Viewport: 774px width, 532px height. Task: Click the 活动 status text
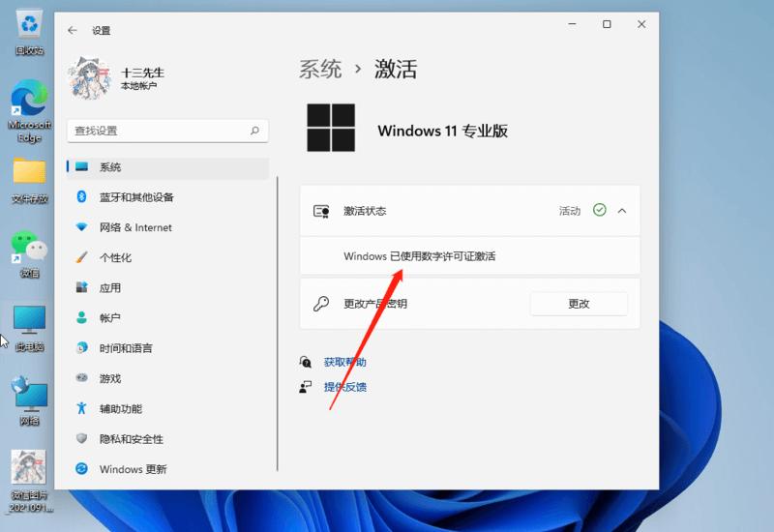(570, 211)
